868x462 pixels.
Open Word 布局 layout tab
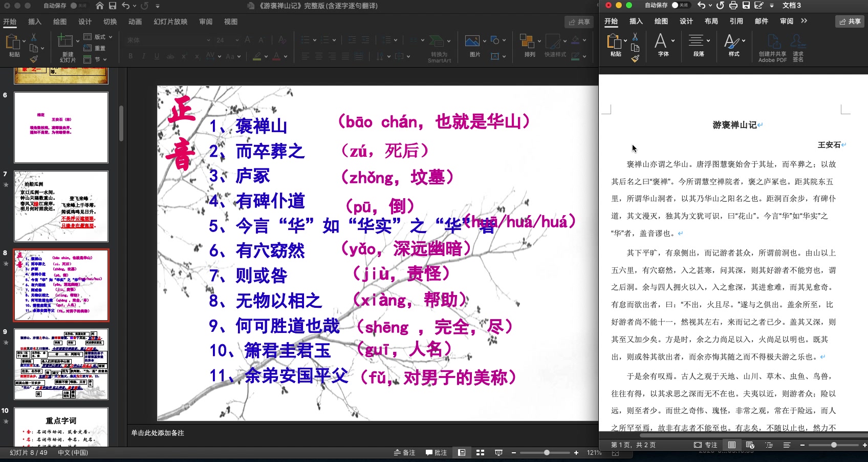(711, 21)
